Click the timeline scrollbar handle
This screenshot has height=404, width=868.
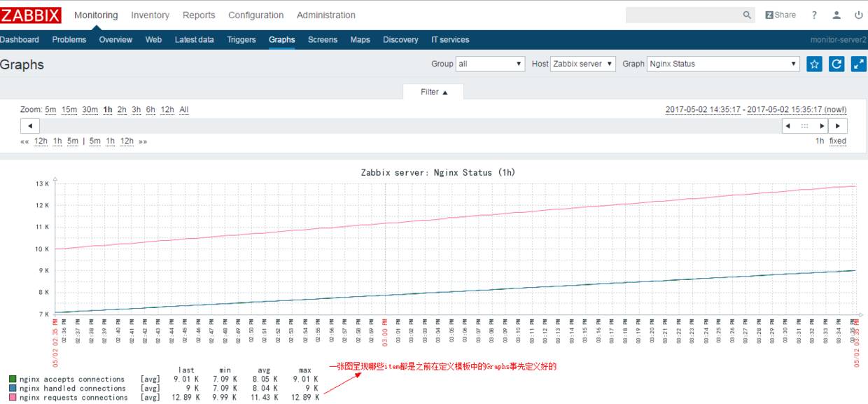[x=805, y=126]
